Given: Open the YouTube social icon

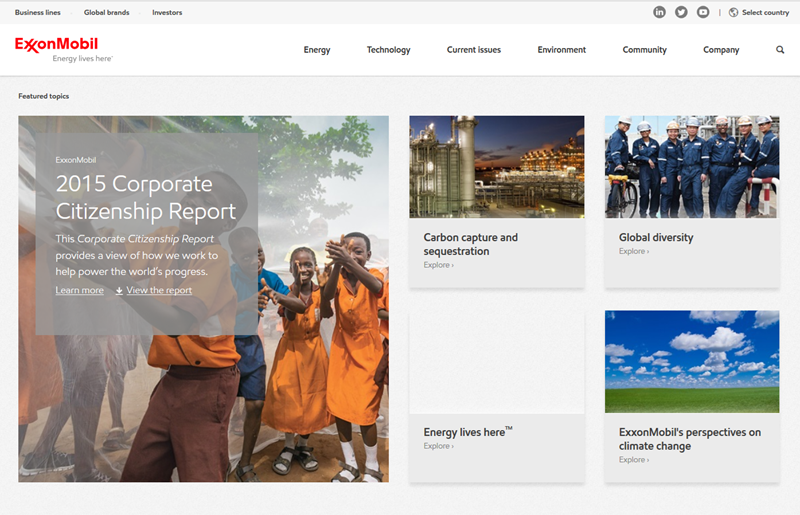Looking at the screenshot, I should (x=703, y=12).
